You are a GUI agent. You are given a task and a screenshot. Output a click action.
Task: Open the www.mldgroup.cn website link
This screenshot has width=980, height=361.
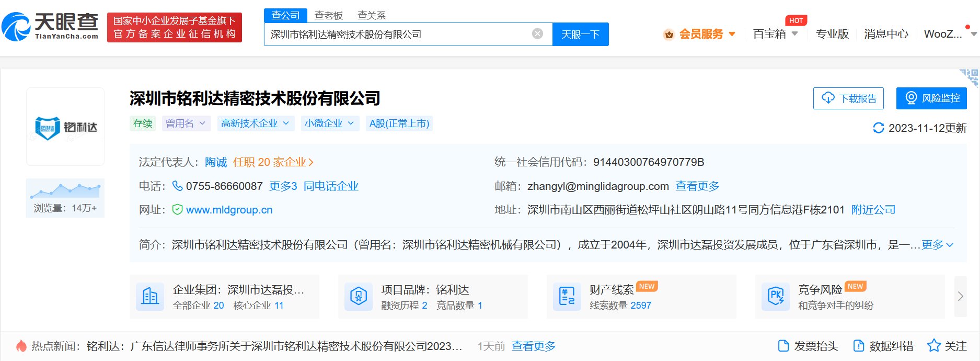(229, 210)
